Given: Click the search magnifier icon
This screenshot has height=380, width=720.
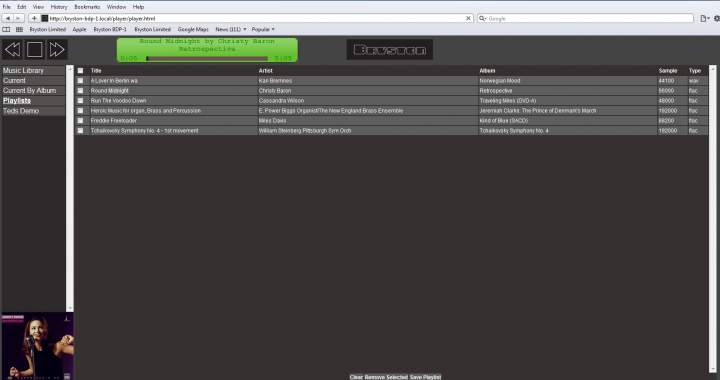Looking at the screenshot, I should click(x=482, y=18).
